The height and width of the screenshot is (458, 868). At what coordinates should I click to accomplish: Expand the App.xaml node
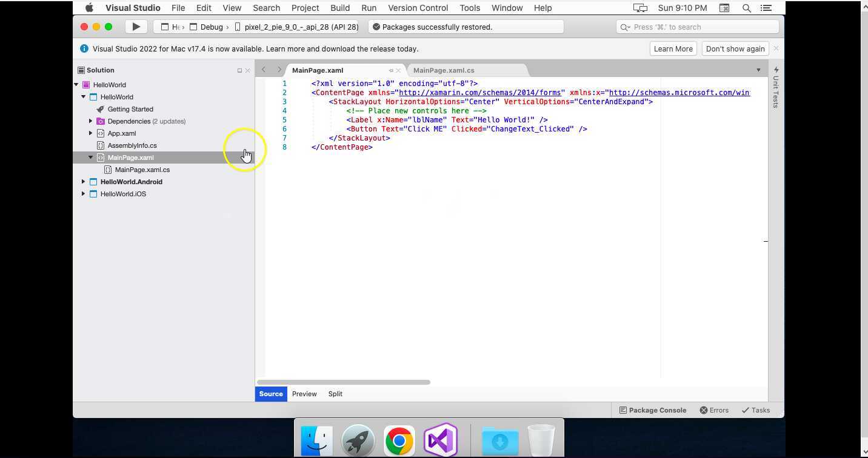pos(91,133)
